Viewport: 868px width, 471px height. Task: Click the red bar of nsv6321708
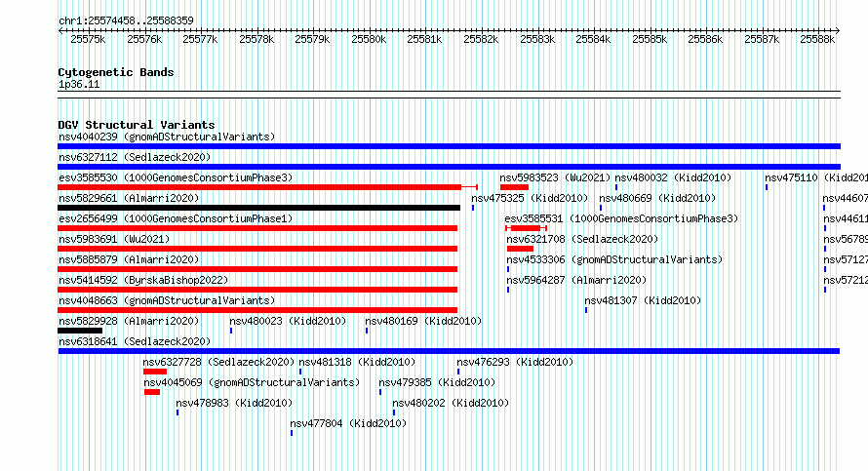tap(520, 249)
